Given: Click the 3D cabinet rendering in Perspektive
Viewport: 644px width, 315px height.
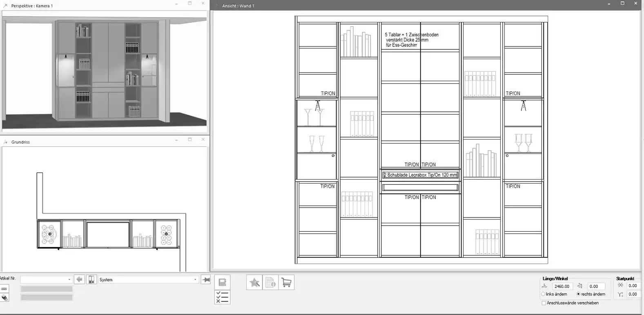Looking at the screenshot, I should 108,71.
